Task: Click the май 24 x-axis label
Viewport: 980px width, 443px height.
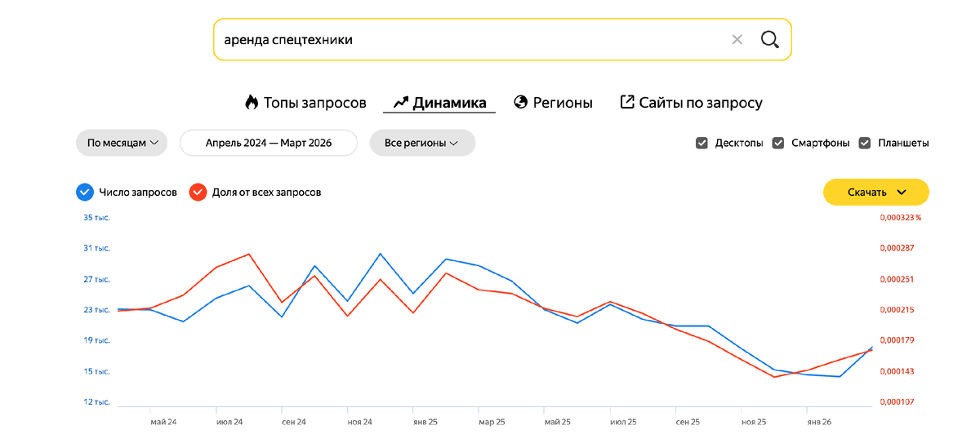Action: [163, 423]
